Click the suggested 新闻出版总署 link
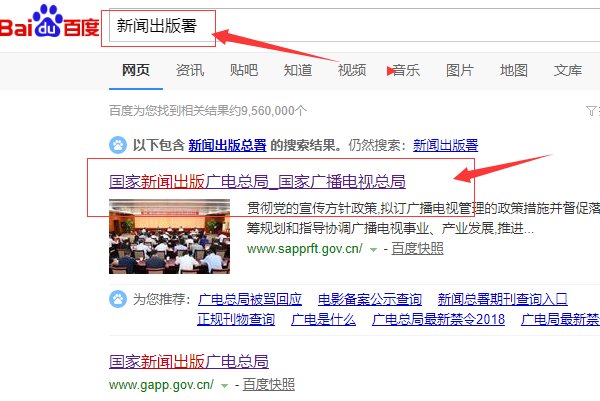The height and width of the screenshot is (401, 600). click(x=227, y=145)
